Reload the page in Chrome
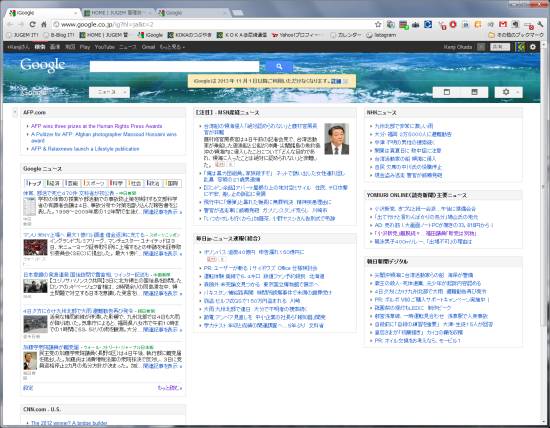 click(32, 24)
